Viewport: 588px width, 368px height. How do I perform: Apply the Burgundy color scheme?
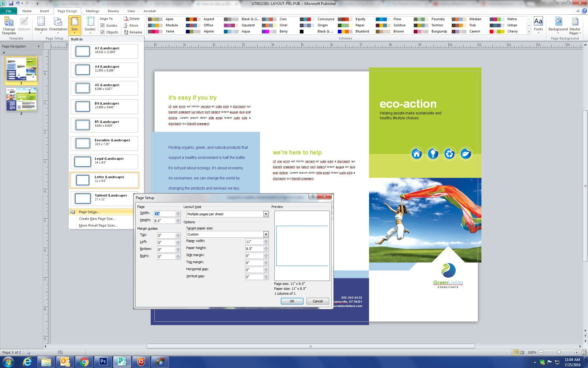[439, 31]
